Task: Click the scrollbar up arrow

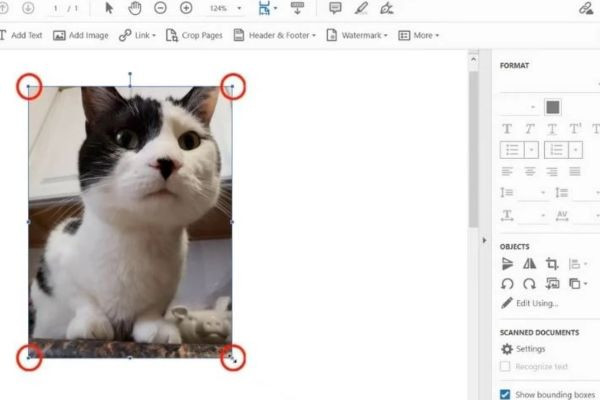Action: pos(473,59)
